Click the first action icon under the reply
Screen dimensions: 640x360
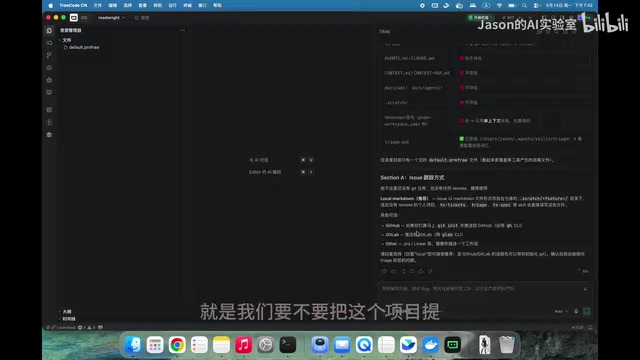384,271
